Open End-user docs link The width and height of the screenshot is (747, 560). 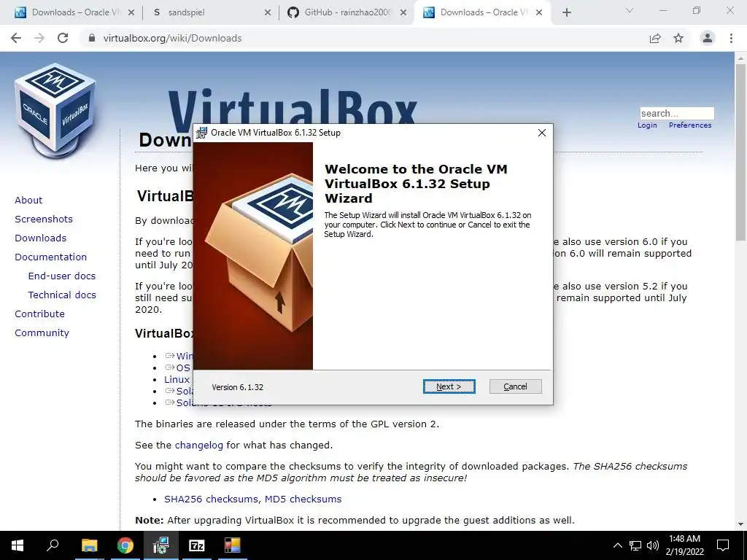point(62,276)
